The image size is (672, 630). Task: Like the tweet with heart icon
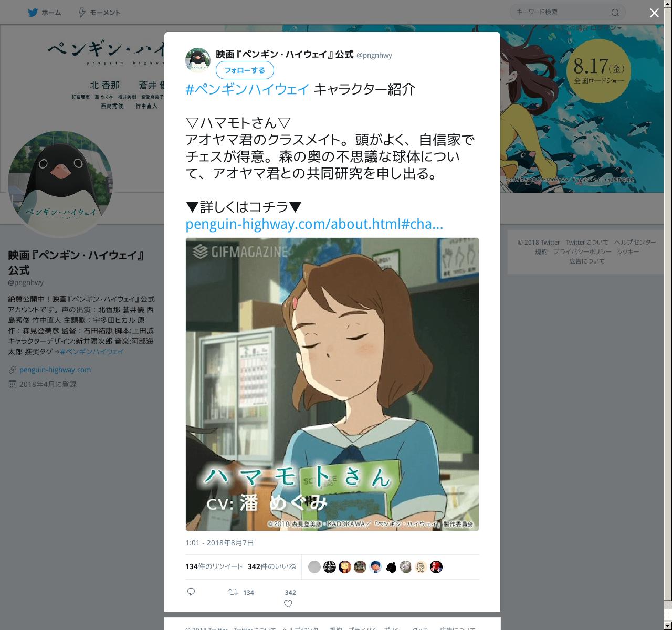pyautogui.click(x=288, y=604)
